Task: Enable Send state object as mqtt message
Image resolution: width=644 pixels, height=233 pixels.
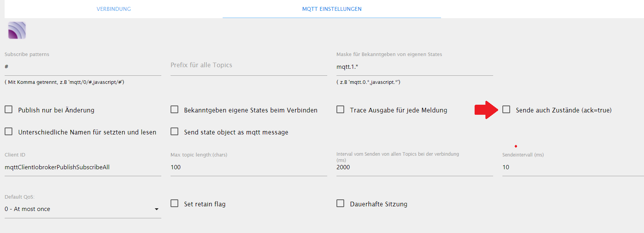Action: [174, 132]
